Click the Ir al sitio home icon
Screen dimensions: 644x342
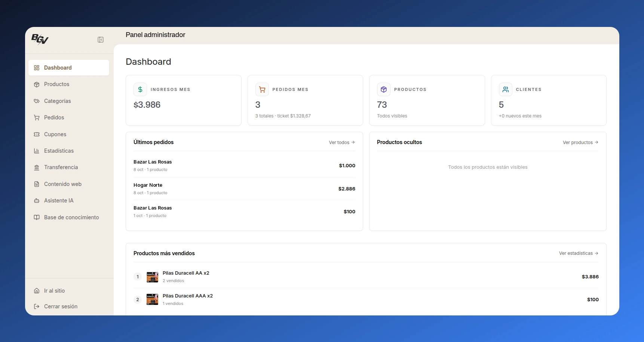pos(37,291)
